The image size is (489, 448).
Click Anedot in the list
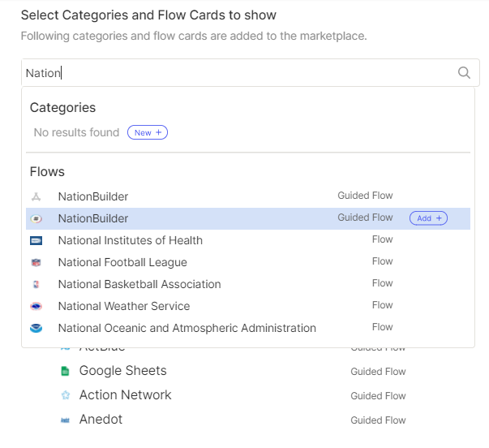tap(101, 420)
